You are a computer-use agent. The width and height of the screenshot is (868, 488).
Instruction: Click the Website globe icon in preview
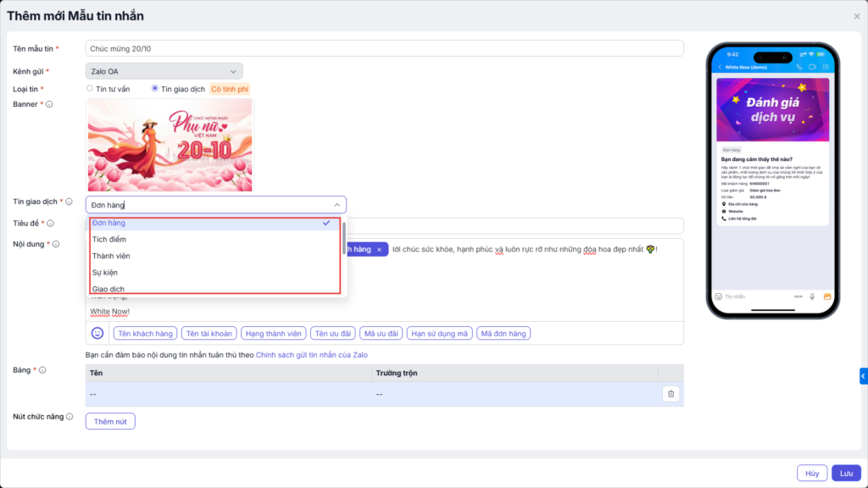pyautogui.click(x=724, y=211)
